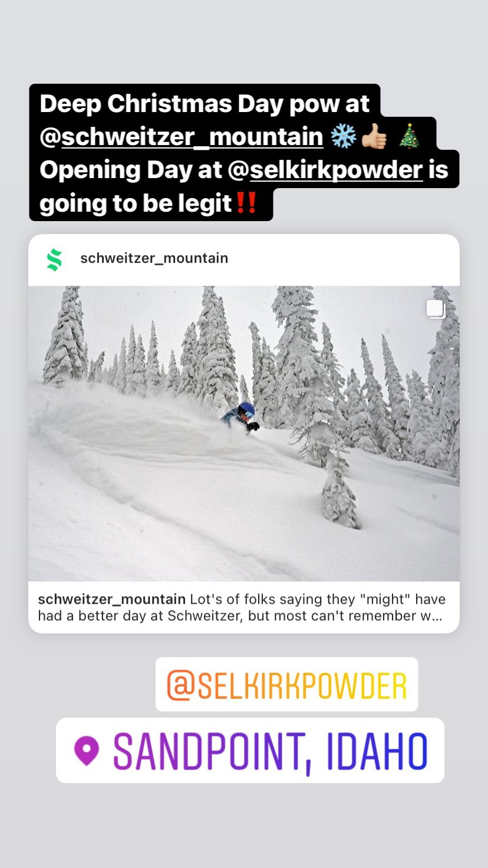
Task: Tap the purple location pin icon
Action: (87, 751)
